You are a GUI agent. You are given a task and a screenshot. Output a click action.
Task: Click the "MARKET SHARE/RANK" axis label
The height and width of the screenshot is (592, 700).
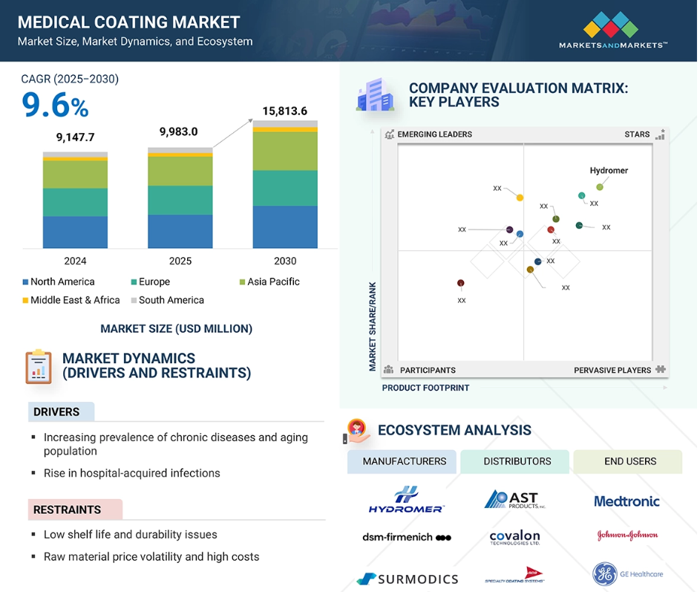(x=373, y=327)
